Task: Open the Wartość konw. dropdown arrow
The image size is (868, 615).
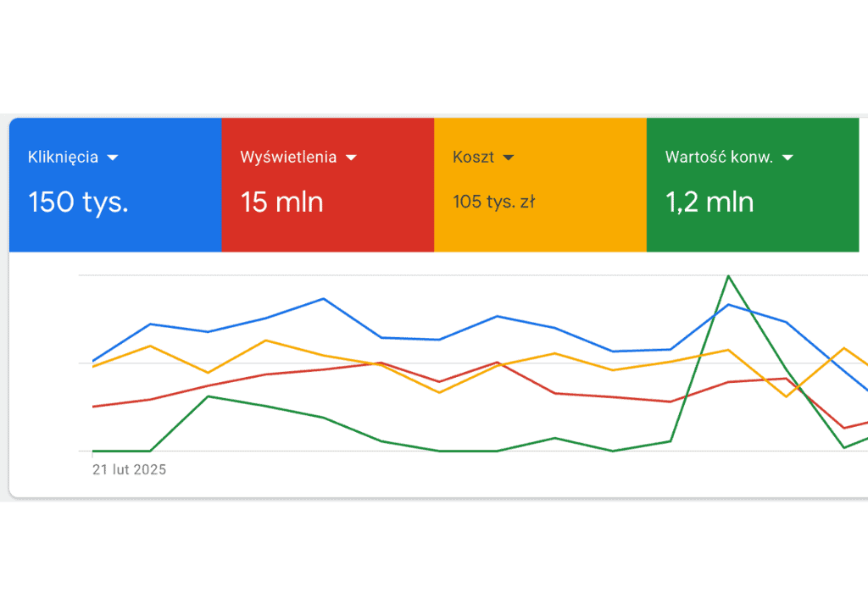Action: [x=787, y=158]
